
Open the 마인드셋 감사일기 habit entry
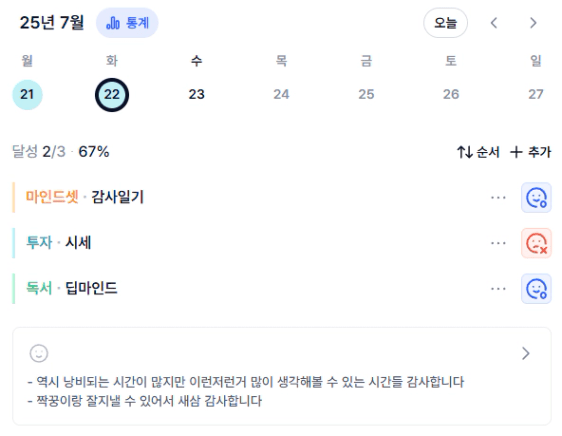coord(85,197)
